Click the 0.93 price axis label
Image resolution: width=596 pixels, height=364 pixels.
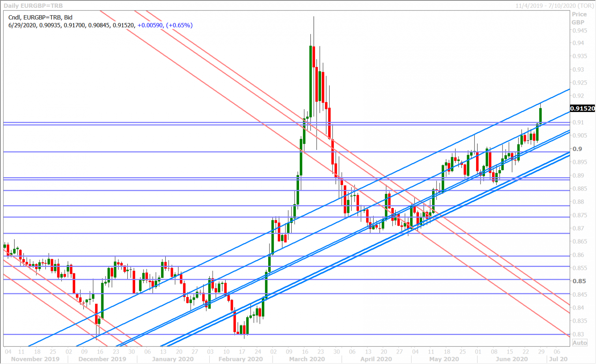tap(578, 70)
